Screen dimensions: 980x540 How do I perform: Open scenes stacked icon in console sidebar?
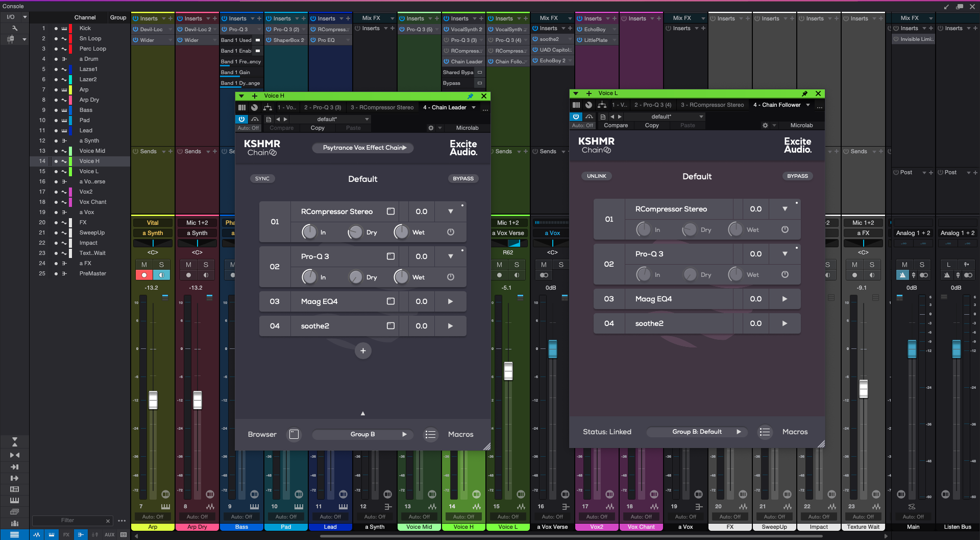tap(15, 512)
